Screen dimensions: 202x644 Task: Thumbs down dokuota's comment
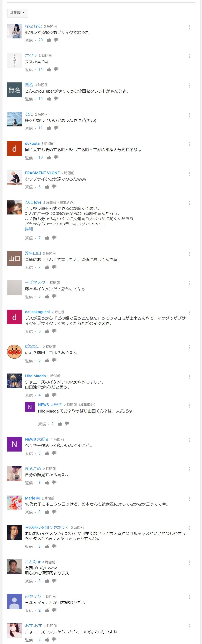56,157
